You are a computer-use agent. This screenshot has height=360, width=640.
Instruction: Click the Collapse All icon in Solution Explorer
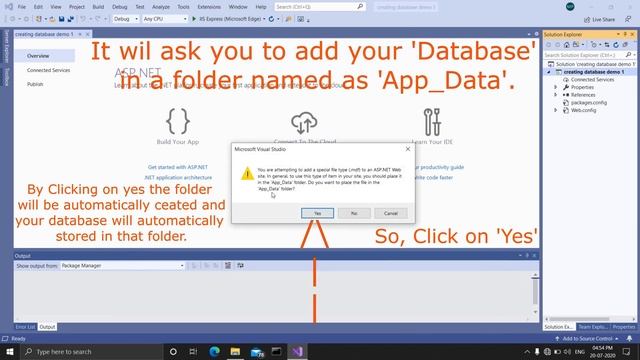(624, 45)
